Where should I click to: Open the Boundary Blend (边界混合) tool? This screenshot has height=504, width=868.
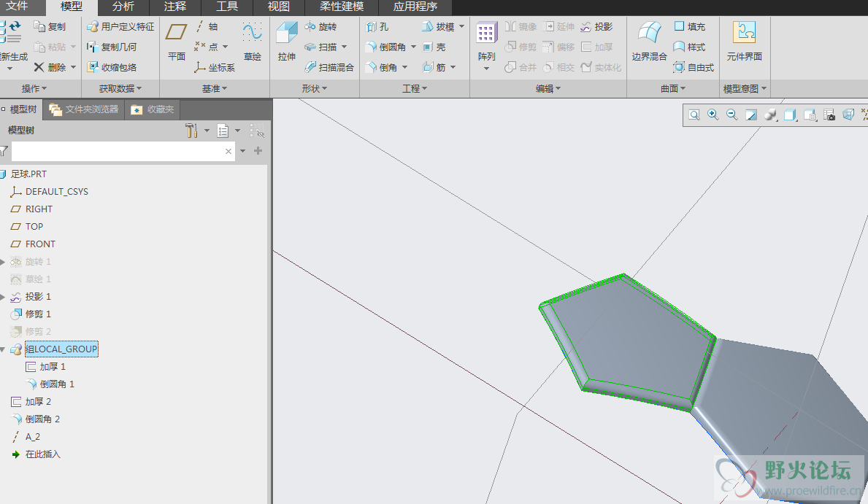click(x=649, y=42)
